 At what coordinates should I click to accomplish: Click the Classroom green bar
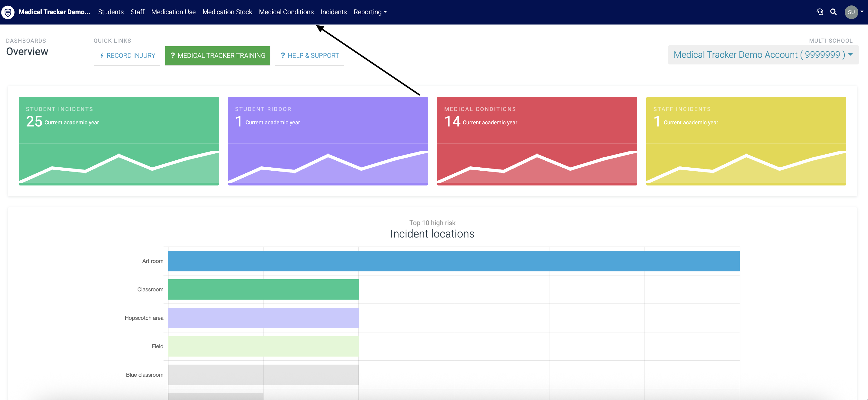point(263,290)
